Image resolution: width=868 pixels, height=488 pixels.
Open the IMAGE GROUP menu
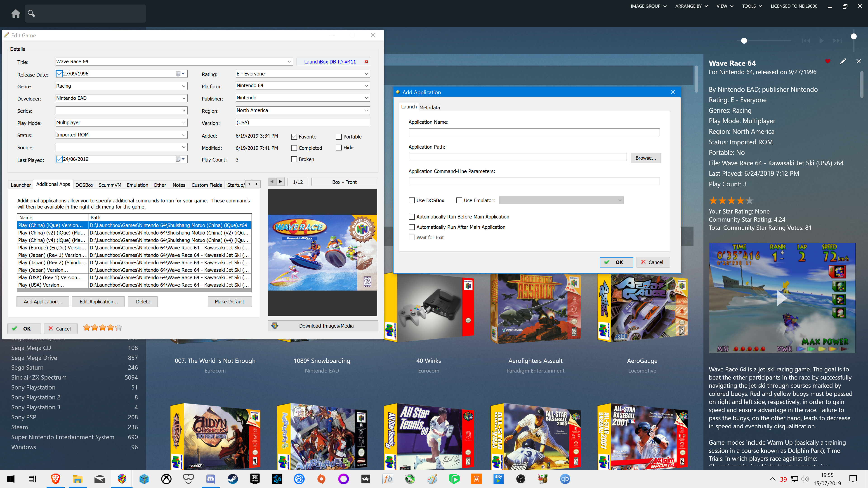point(649,6)
